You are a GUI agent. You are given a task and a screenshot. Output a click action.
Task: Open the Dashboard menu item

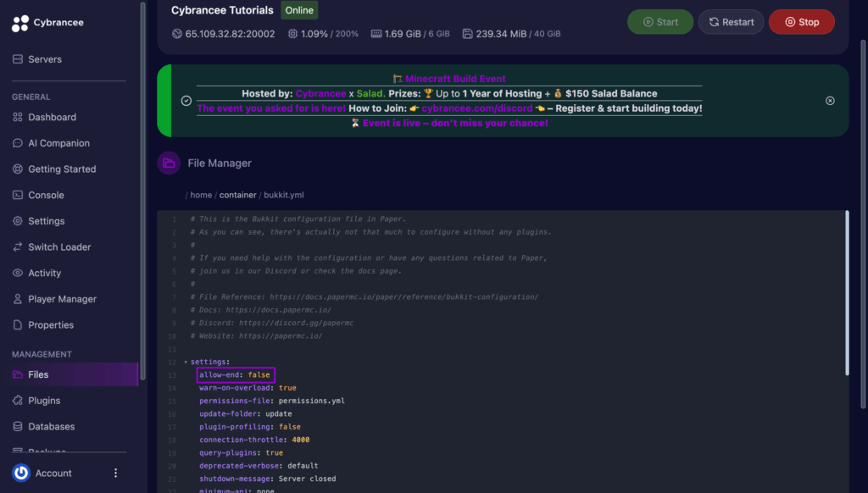52,117
